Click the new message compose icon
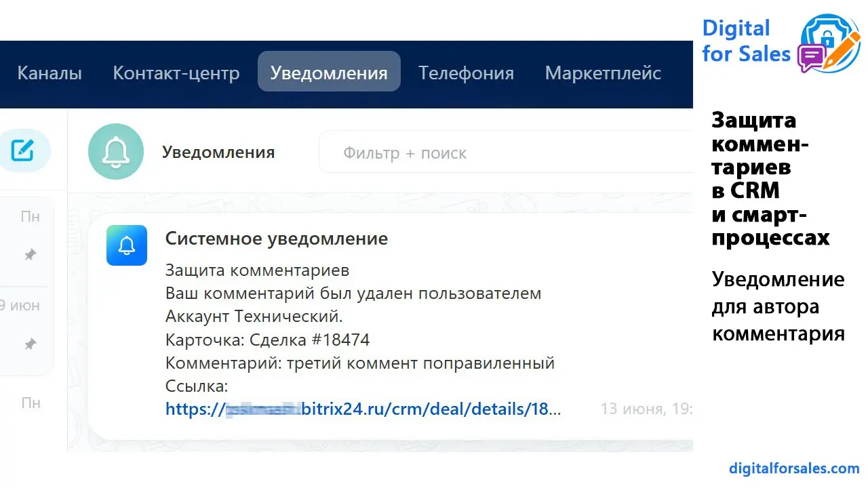 [23, 150]
